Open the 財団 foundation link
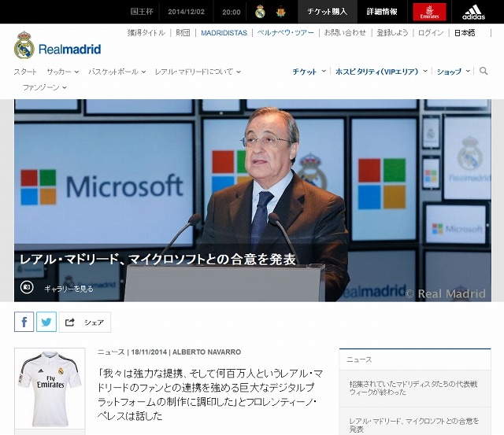Image resolution: width=504 pixels, height=435 pixels. pos(183,33)
